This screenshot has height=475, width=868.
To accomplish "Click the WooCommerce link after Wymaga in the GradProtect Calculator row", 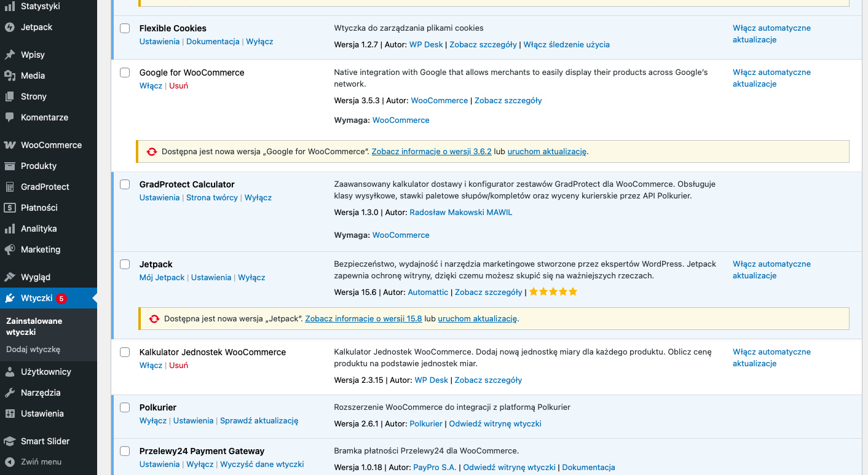I will [401, 235].
